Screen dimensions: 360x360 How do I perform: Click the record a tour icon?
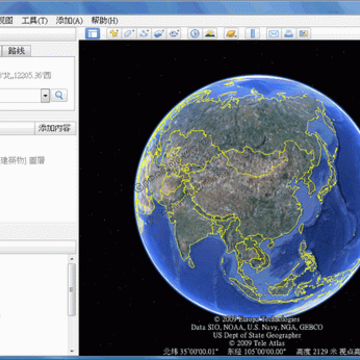pos(174,33)
